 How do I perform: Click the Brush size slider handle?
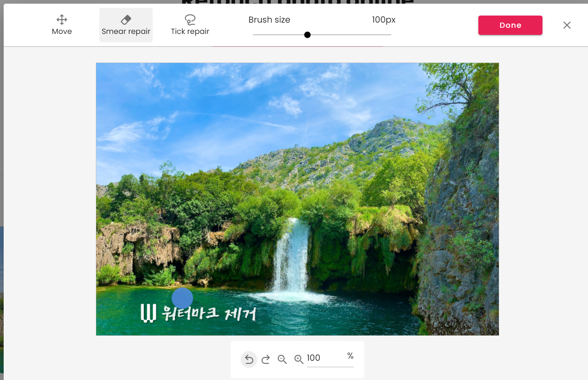(307, 35)
